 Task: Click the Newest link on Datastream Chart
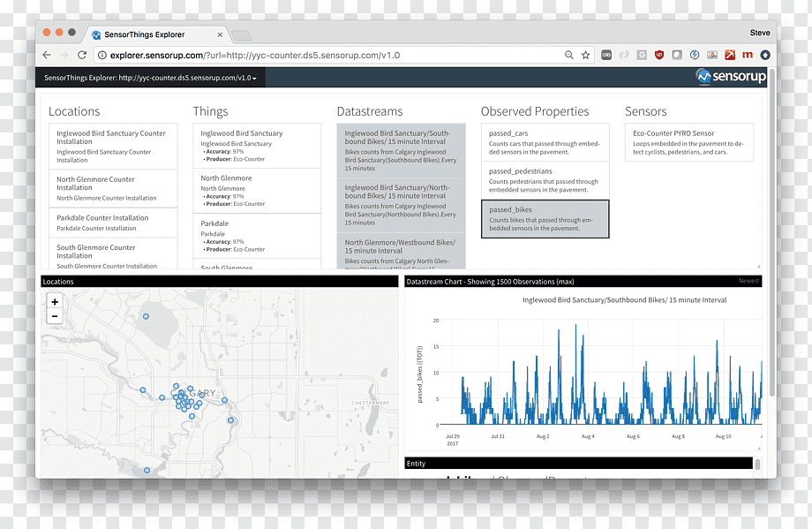click(x=748, y=281)
